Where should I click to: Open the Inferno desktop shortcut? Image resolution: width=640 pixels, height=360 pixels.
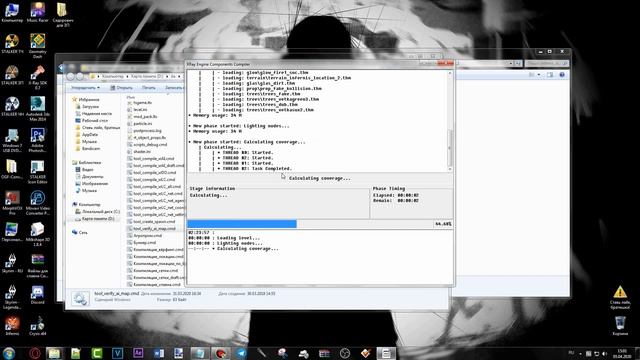coord(12,326)
